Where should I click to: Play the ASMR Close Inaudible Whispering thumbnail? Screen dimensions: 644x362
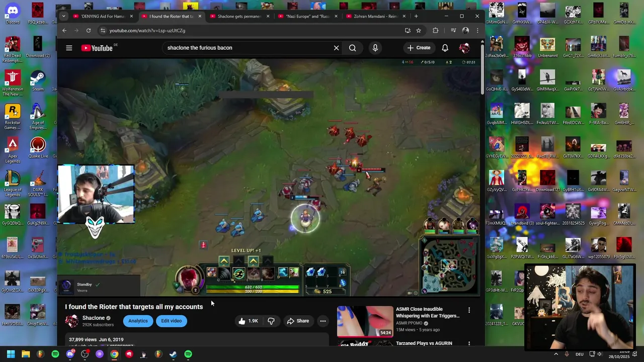point(365,322)
